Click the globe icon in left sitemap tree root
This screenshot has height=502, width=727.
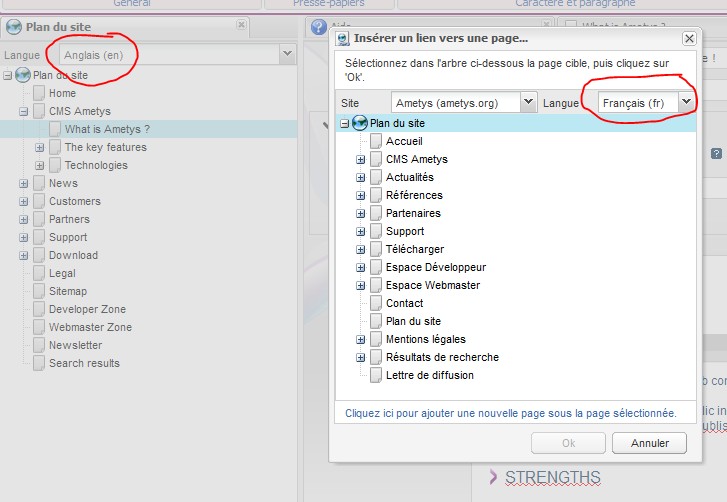click(23, 75)
